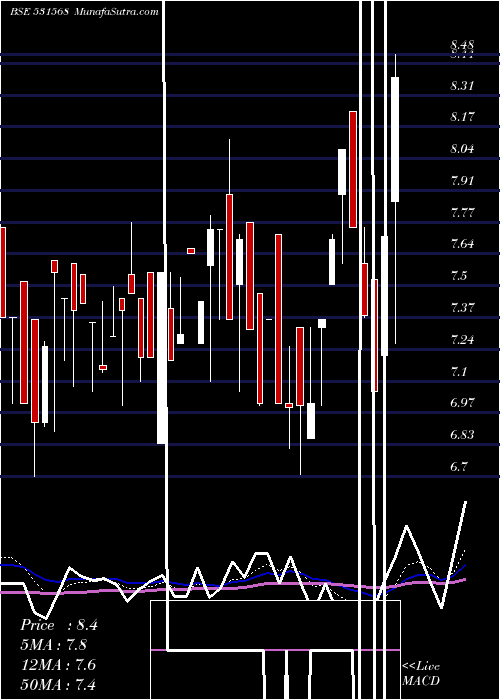
Task: Click the 7.1 price axis label
Action: click(x=459, y=371)
